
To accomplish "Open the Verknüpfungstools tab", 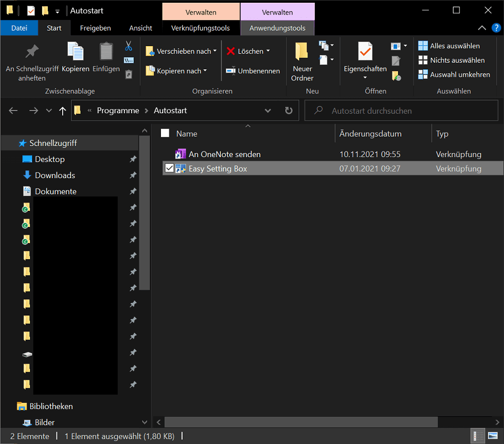I will click(200, 28).
